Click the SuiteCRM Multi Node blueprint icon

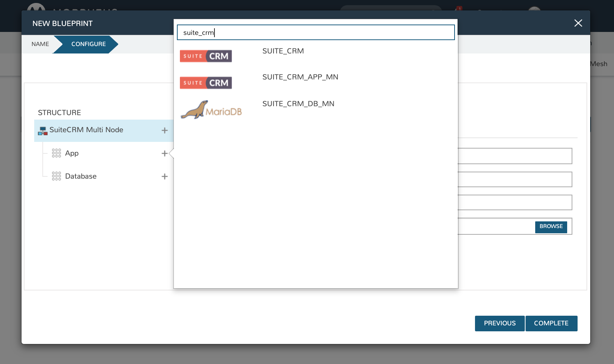[x=43, y=130]
